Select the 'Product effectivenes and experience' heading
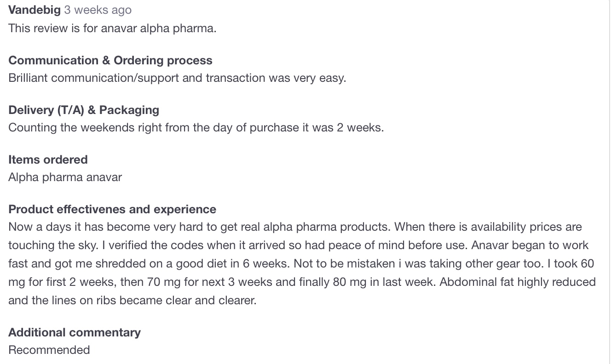Screen dimensions: 611x364 pyautogui.click(x=112, y=210)
